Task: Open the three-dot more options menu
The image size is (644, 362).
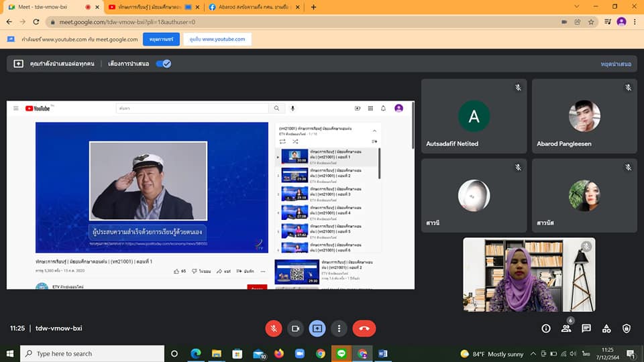Action: [x=339, y=328]
